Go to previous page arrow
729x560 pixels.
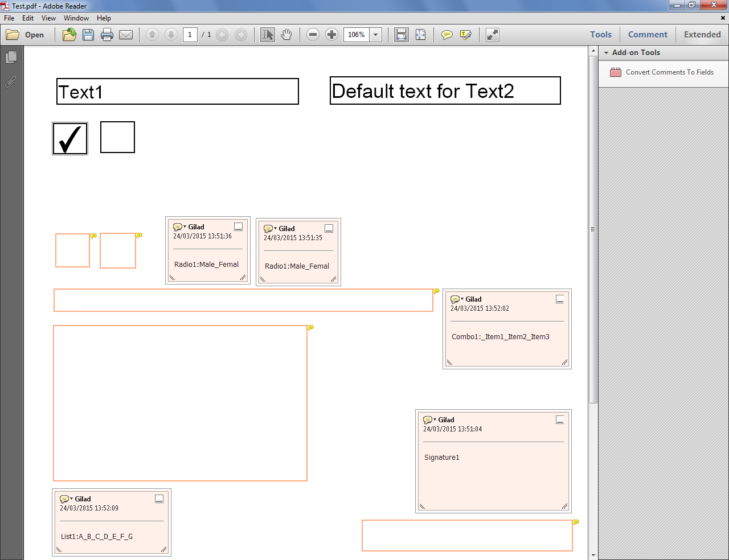[x=152, y=35]
